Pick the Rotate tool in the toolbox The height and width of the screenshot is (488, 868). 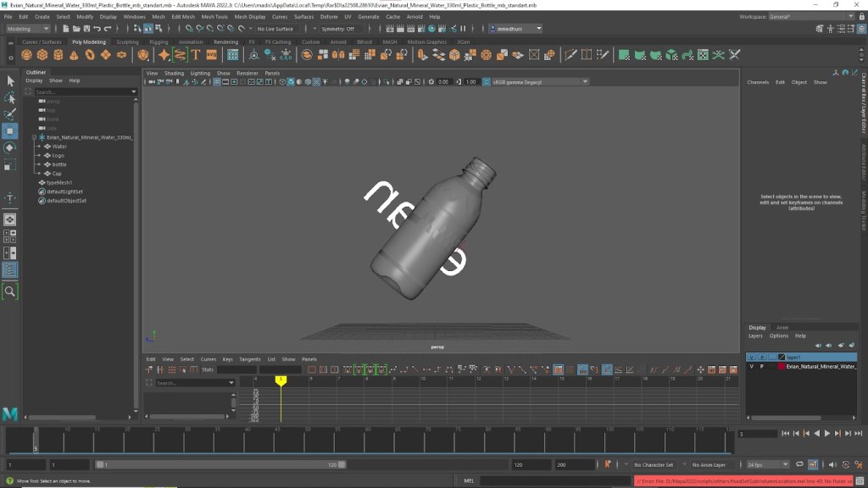[x=10, y=147]
